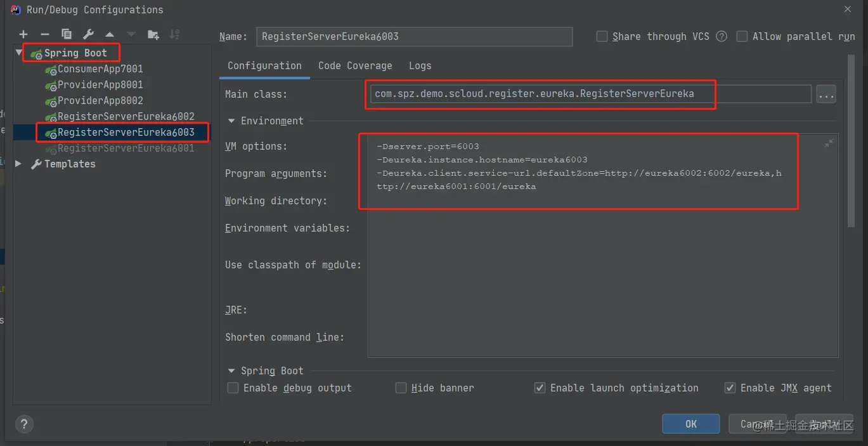Viewport: 868px width, 446px height.
Task: Collapse the Spring Boot tree node
Action: [19, 53]
